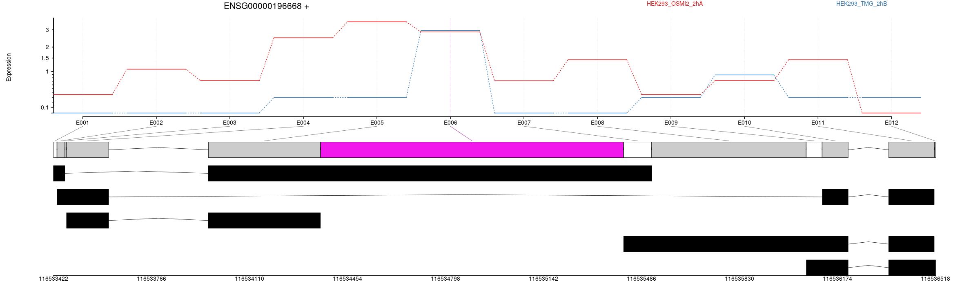The image size is (980, 286).
Task: Click genomic coordinate 116534110
Action: coord(249,279)
